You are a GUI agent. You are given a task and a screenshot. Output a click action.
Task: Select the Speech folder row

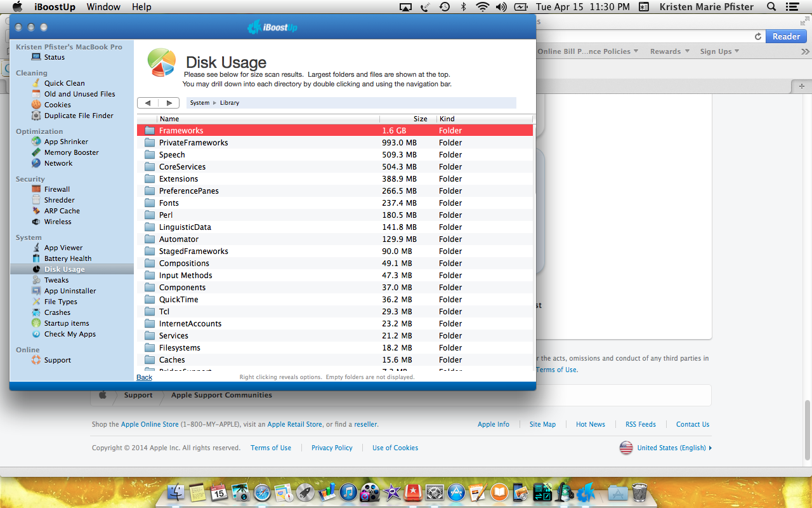tap(335, 155)
